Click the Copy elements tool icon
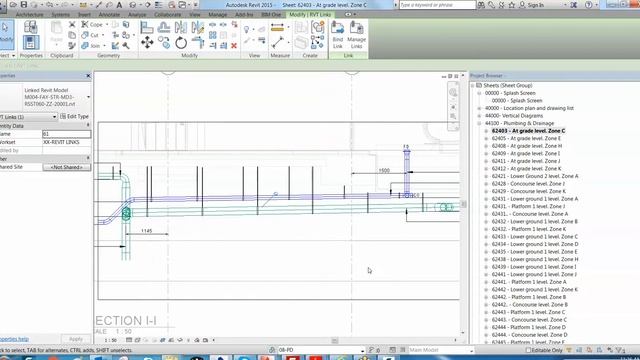Image resolution: width=640 pixels, height=360 pixels. (164, 42)
